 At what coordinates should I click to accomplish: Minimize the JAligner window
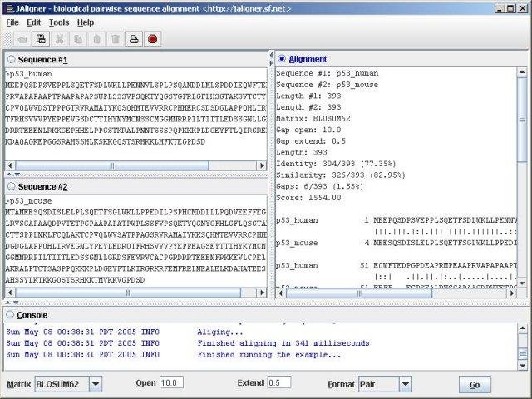point(500,8)
